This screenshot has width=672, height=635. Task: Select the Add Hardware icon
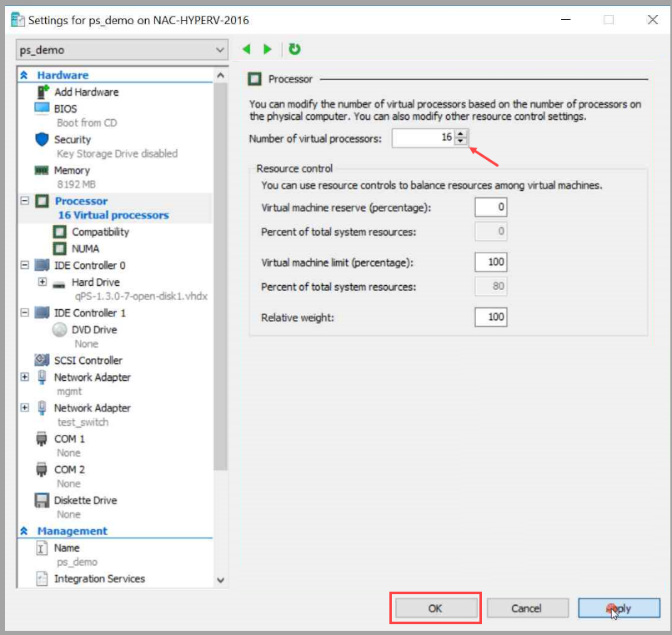(43, 92)
